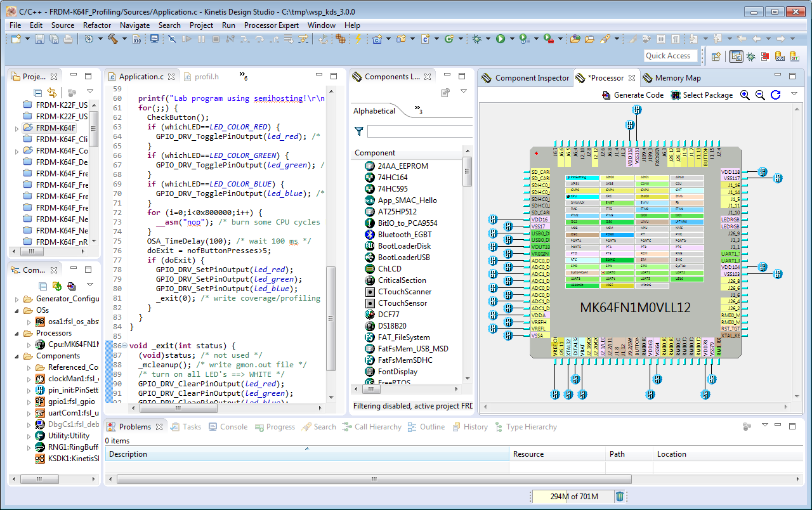Viewport: 812px width, 510px height.
Task: Click the filter funnel in Components Library
Action: pos(359,131)
